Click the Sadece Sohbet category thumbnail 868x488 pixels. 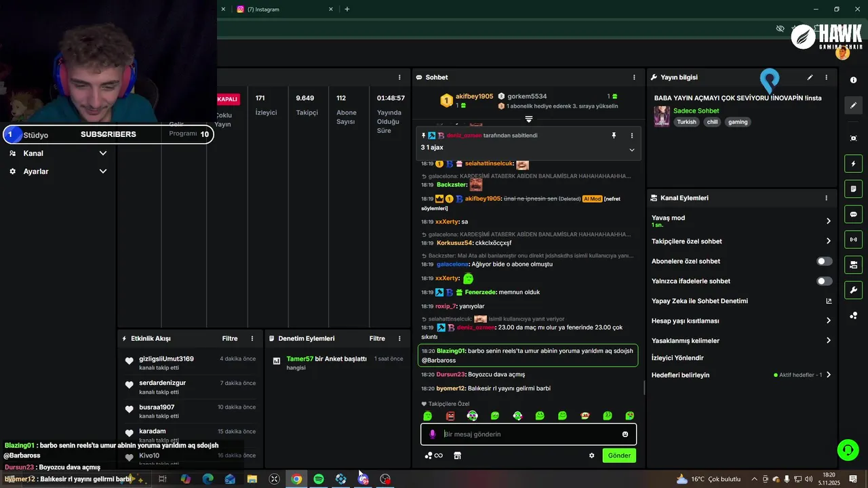coord(662,116)
